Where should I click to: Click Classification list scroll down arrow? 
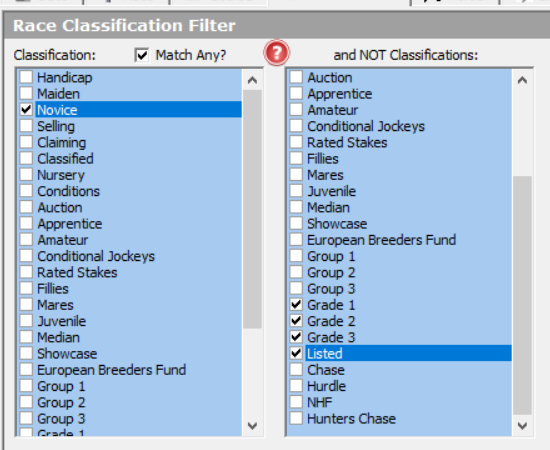pyautogui.click(x=252, y=426)
